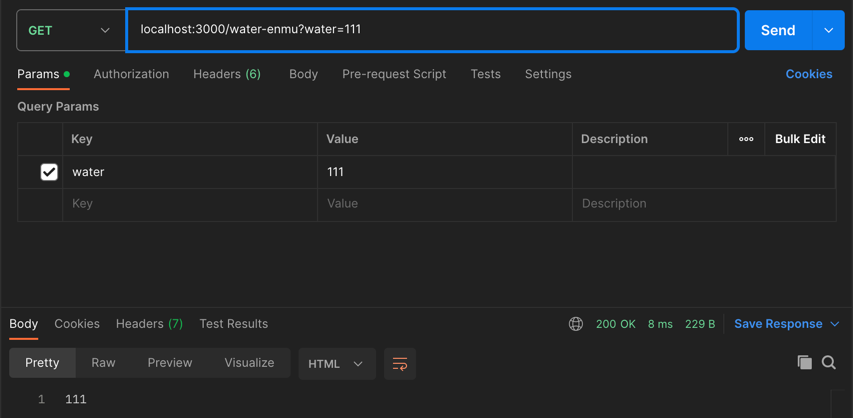This screenshot has width=853, height=418.
Task: Click the water key cell
Action: click(190, 173)
